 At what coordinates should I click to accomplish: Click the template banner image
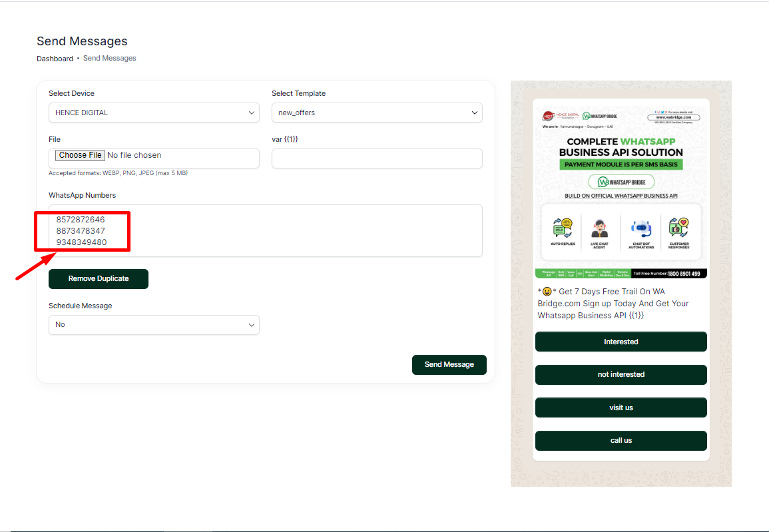tap(621, 190)
